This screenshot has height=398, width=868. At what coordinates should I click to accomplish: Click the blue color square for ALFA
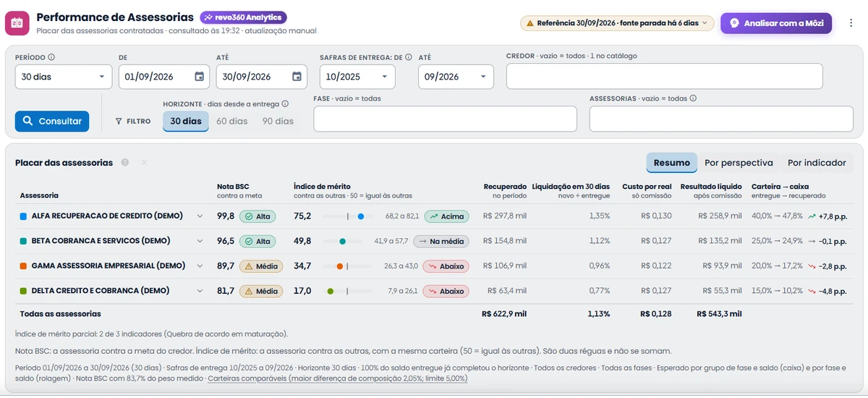24,216
